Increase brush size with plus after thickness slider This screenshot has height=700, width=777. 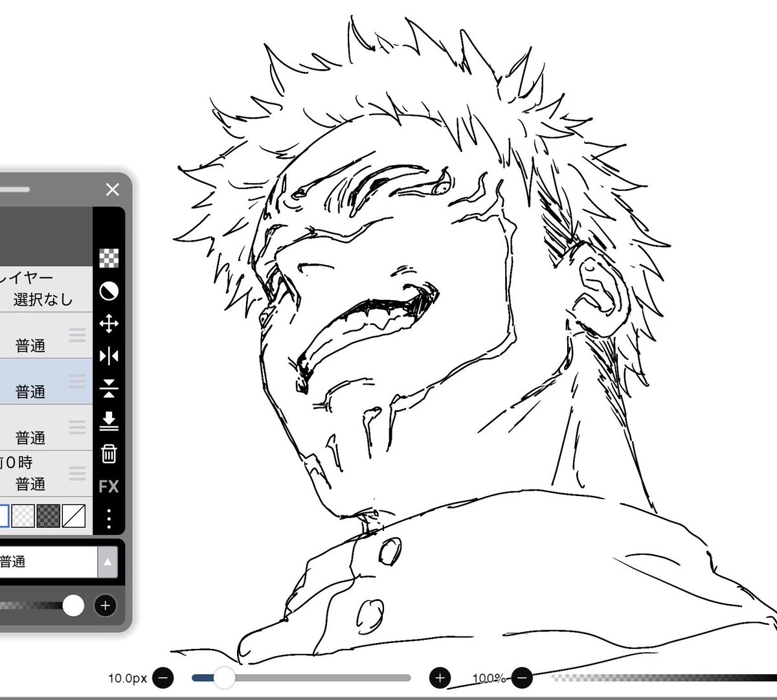[440, 678]
